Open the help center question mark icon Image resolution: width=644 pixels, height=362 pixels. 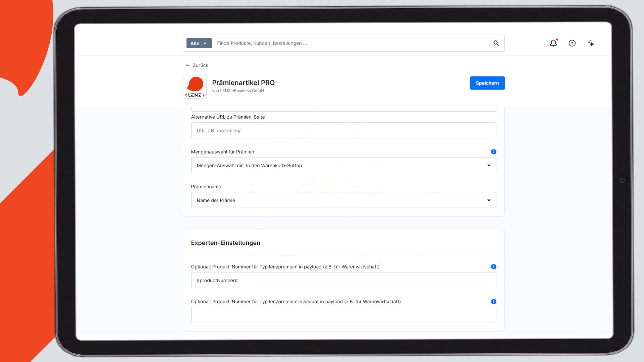pos(572,43)
